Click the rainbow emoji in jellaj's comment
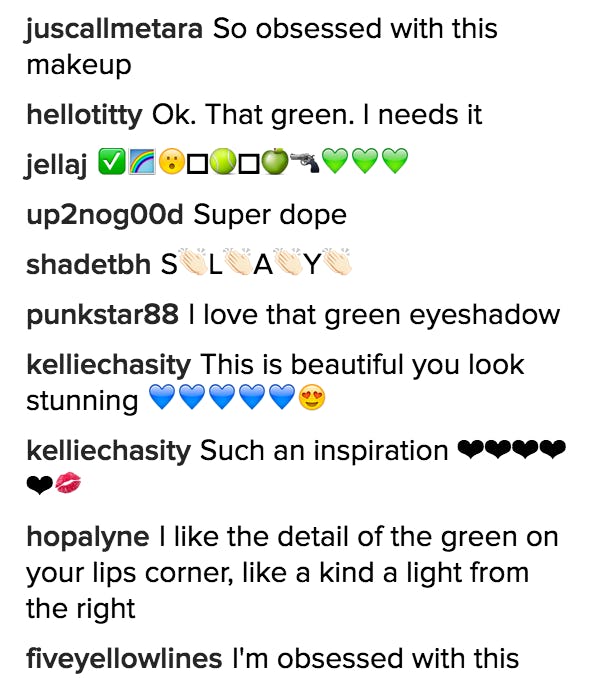The width and height of the screenshot is (598, 678). point(142,162)
